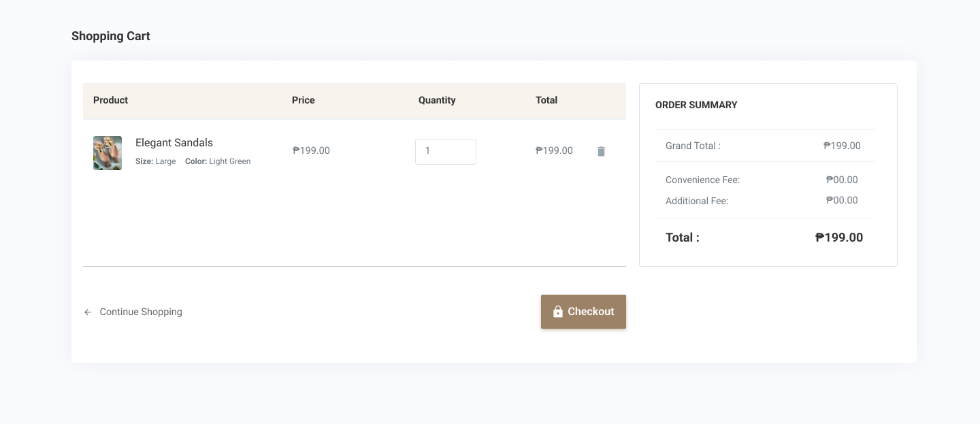Select the Grand Total label
The image size is (980, 424).
693,146
